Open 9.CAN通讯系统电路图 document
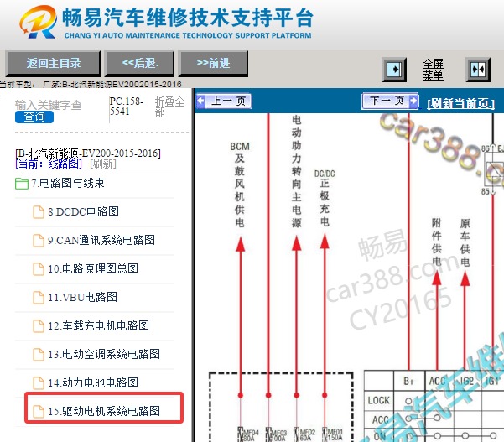This screenshot has width=504, height=442. coord(101,240)
